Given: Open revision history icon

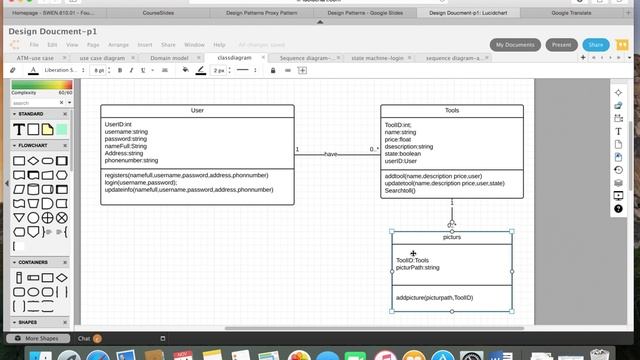Looking at the screenshot, I should click(x=618, y=170).
